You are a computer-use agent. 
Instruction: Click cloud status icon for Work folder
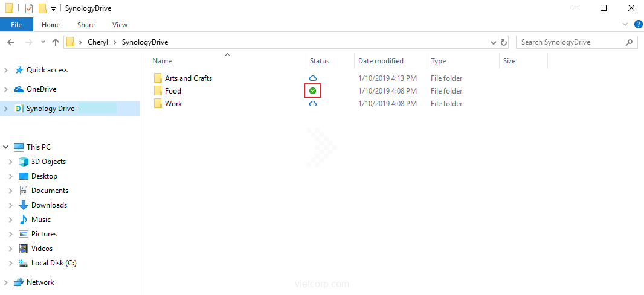click(x=313, y=104)
